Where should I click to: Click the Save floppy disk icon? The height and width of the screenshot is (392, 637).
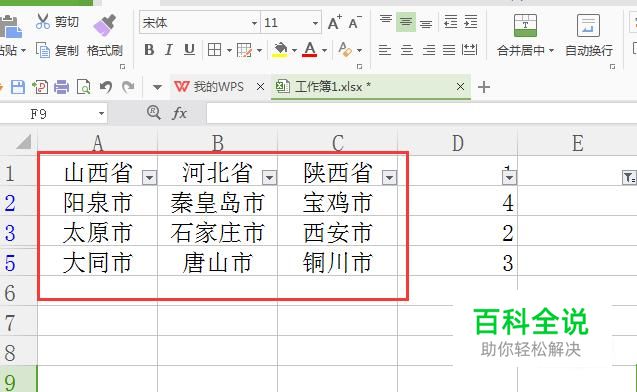click(x=17, y=87)
